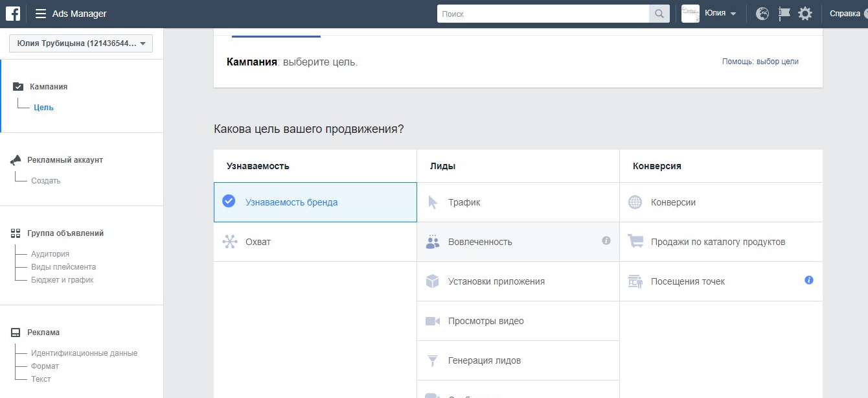Open the settings gear icon
868x398 pixels.
(x=805, y=14)
